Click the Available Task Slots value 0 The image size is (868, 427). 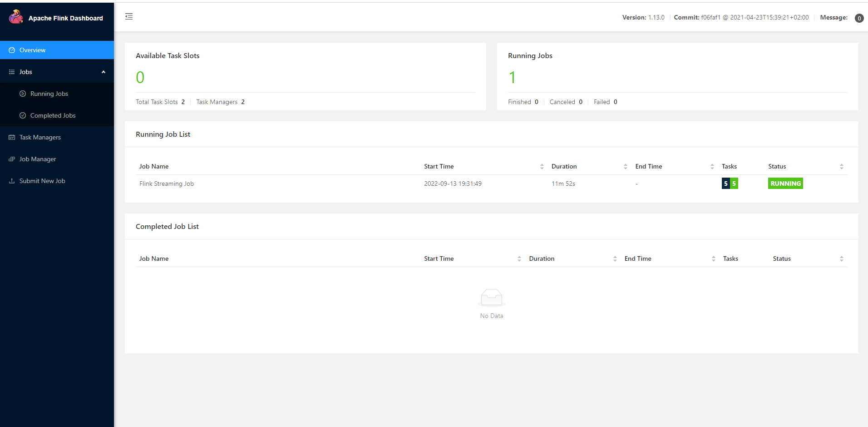point(140,77)
